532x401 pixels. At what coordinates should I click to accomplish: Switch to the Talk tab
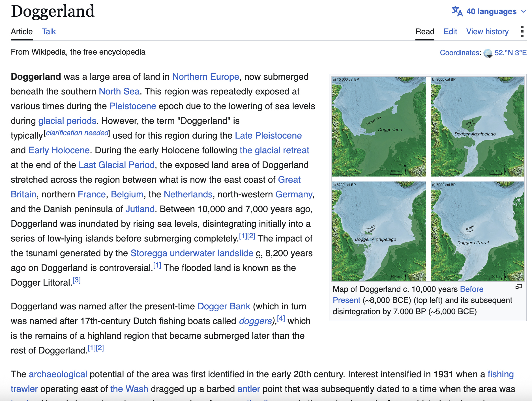click(x=49, y=31)
